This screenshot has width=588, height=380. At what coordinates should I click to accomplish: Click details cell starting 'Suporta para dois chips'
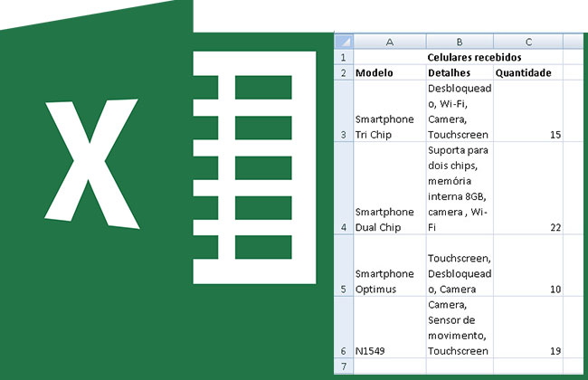(460, 188)
